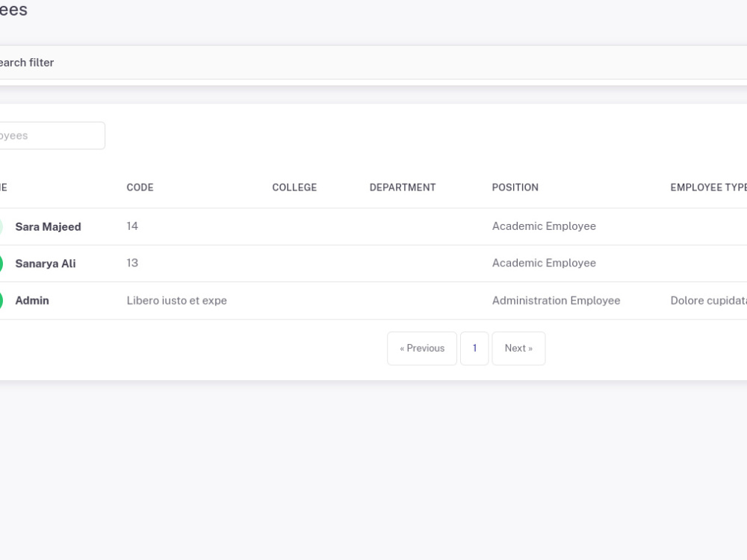The width and height of the screenshot is (747, 560).
Task: Open the Admin employee name
Action: [32, 300]
